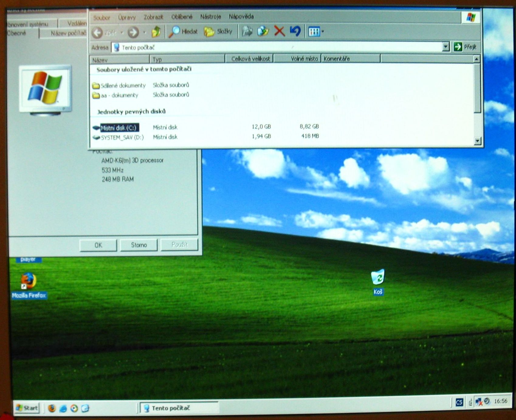The image size is (516, 420).
Task: Click the 12,0 GB total size value
Action: point(261,126)
